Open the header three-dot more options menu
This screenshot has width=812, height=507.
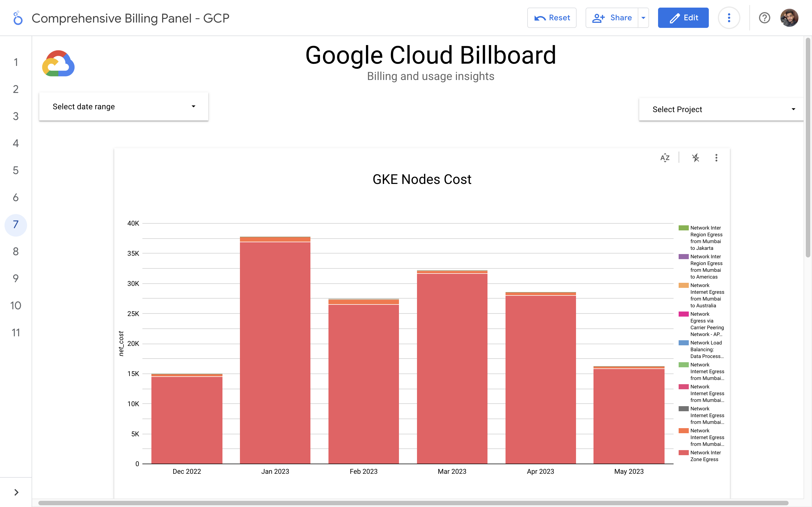pyautogui.click(x=729, y=18)
